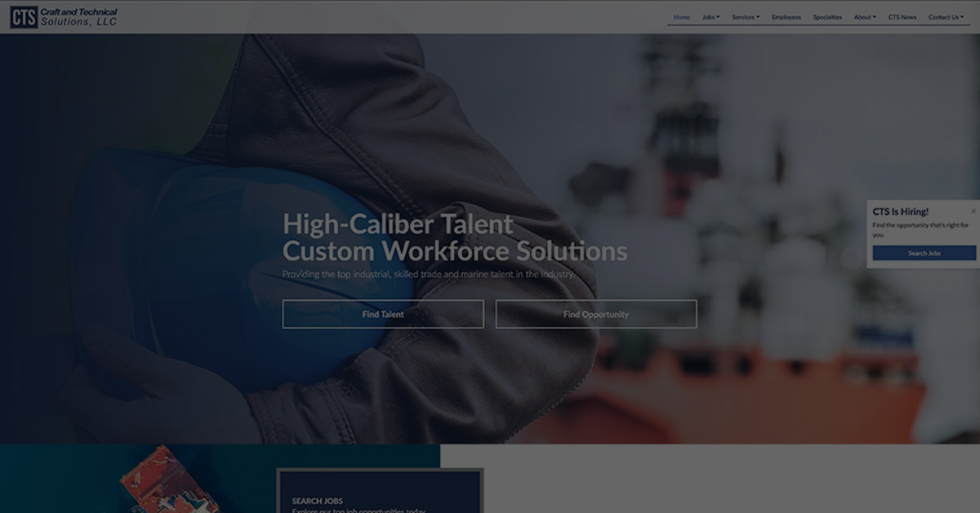Open the Specialties page
This screenshot has width=980, height=513.
pyautogui.click(x=827, y=17)
